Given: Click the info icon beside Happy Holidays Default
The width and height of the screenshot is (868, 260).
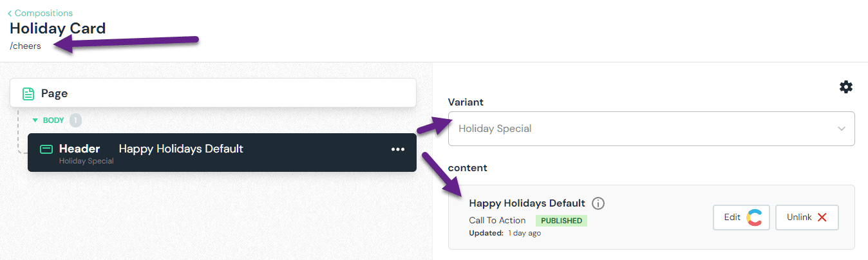Looking at the screenshot, I should [x=598, y=203].
